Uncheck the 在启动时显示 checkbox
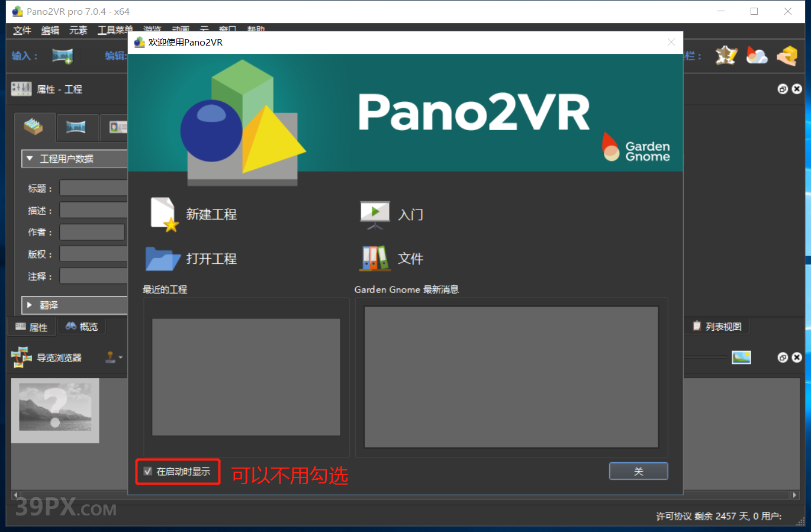This screenshot has height=532, width=811. click(x=148, y=472)
